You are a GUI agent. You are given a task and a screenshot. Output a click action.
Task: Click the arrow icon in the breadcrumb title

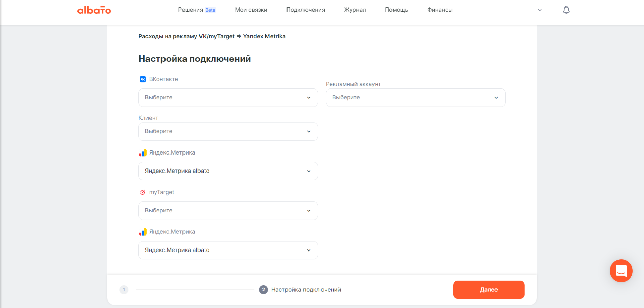240,36
